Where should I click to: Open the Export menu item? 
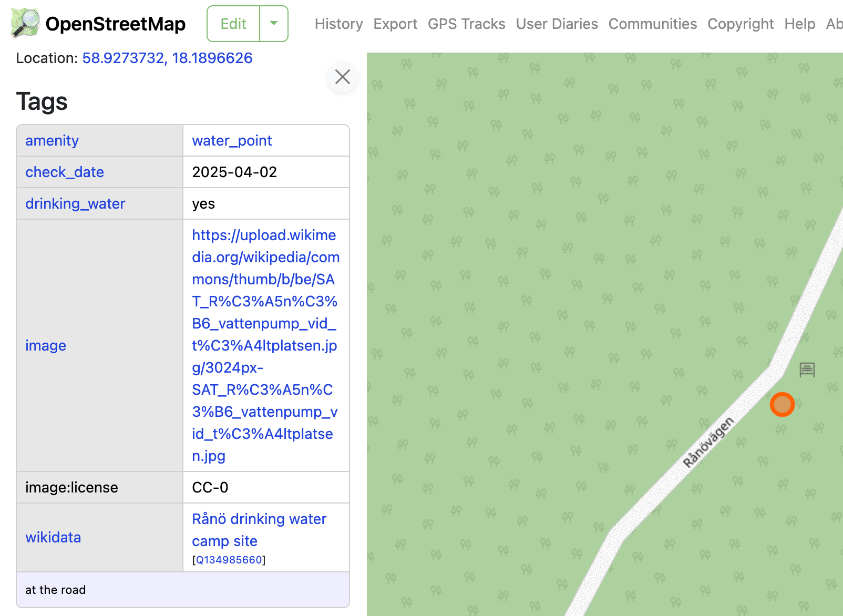[x=395, y=24]
